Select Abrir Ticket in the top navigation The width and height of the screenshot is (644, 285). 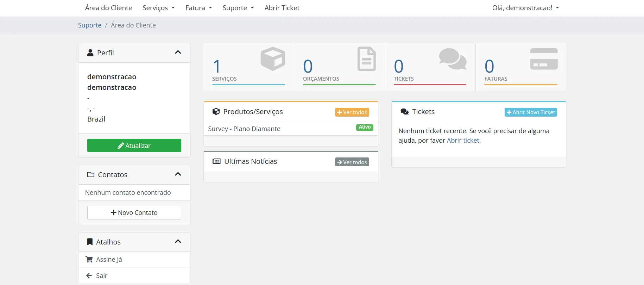(282, 8)
